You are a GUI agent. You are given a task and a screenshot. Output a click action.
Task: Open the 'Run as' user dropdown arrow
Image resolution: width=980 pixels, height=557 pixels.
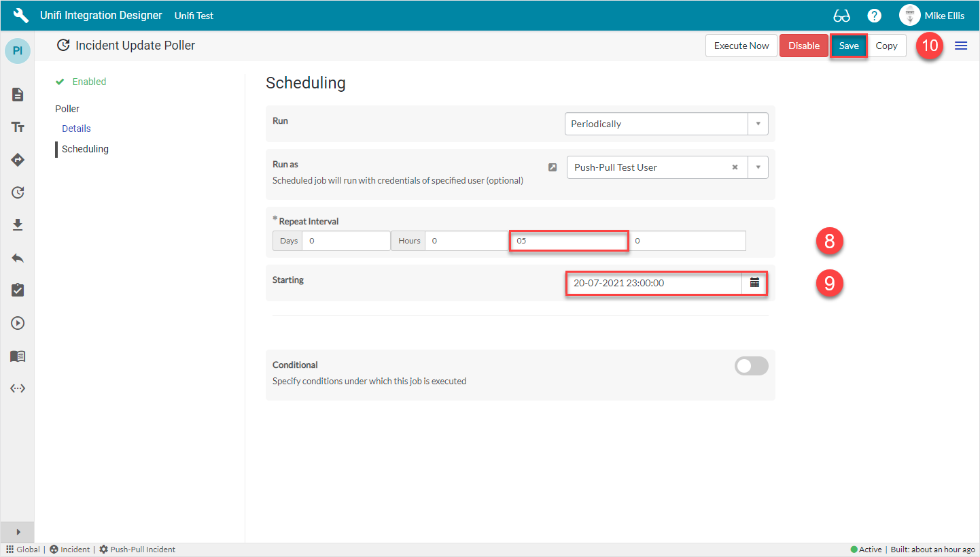[758, 167]
